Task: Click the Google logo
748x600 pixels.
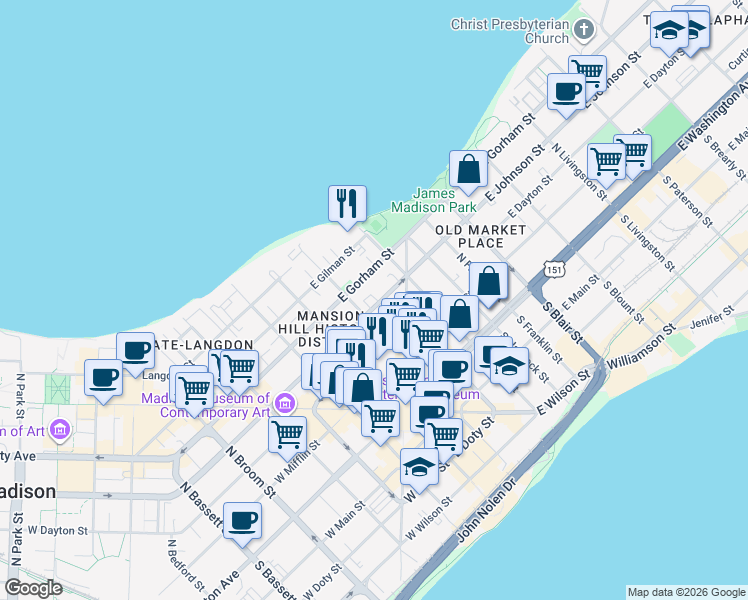Action: pos(34,589)
